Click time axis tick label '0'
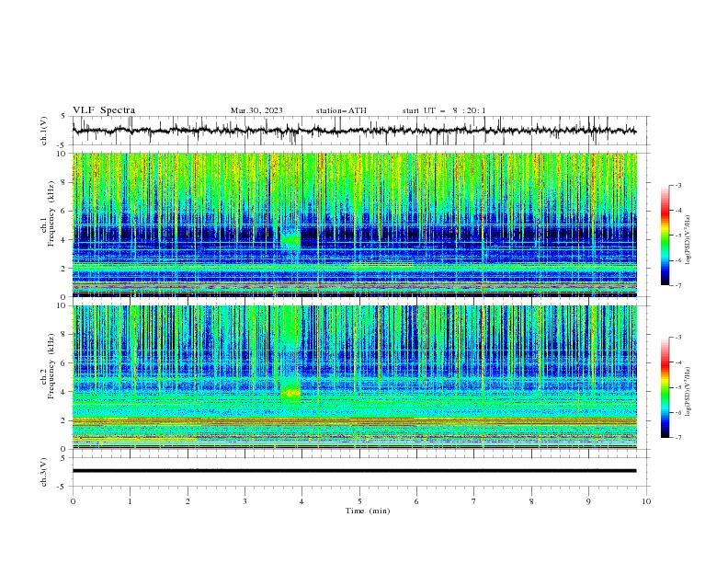The height and width of the screenshot is (563, 728). (73, 501)
